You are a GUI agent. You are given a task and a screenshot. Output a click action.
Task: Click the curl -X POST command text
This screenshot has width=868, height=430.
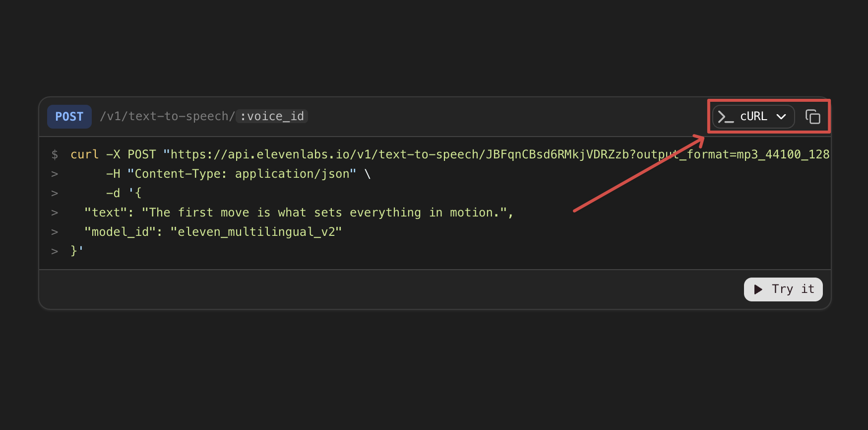(x=113, y=154)
